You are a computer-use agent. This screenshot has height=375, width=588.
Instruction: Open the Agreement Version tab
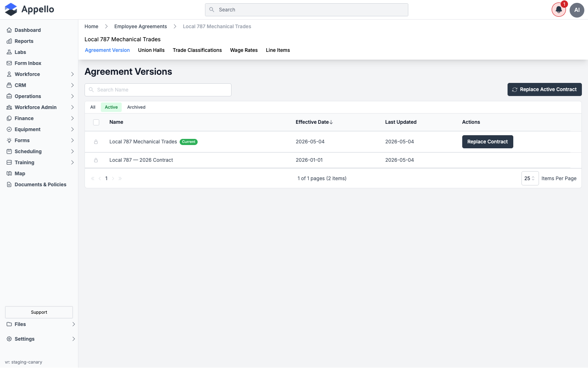tap(107, 50)
